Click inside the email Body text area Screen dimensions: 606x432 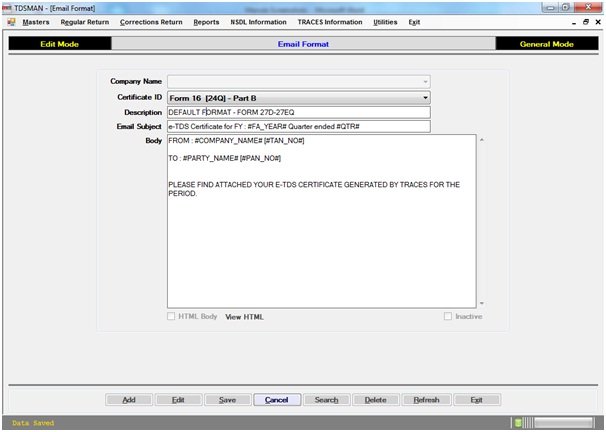point(322,221)
